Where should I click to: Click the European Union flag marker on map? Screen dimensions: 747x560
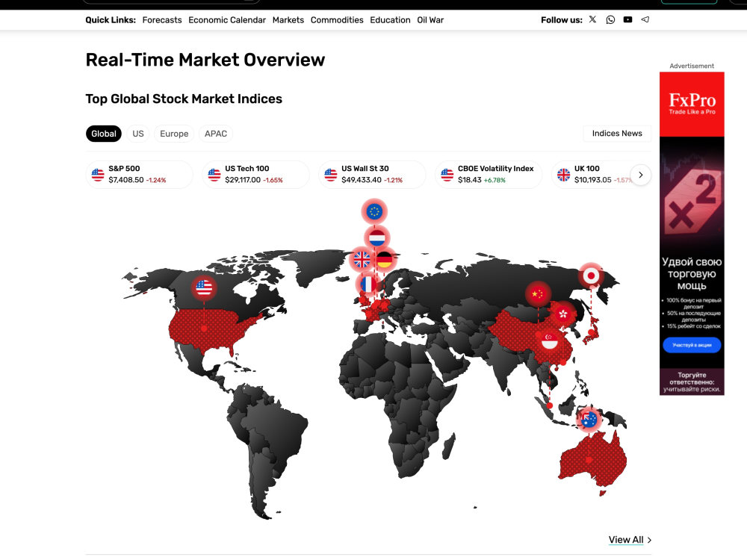(374, 211)
